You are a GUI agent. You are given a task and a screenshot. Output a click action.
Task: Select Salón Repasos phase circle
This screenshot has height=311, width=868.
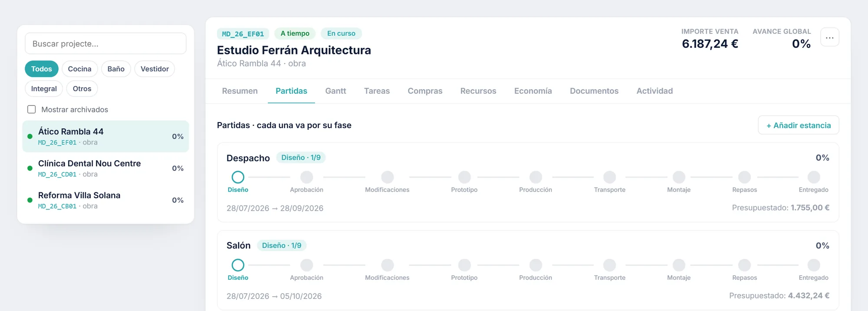745,265
